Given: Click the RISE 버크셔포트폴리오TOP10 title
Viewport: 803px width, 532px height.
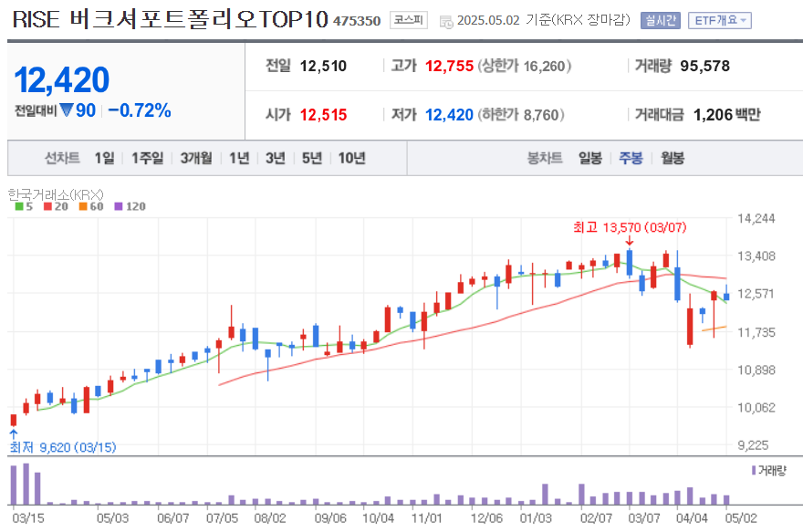Looking at the screenshot, I should [x=170, y=19].
